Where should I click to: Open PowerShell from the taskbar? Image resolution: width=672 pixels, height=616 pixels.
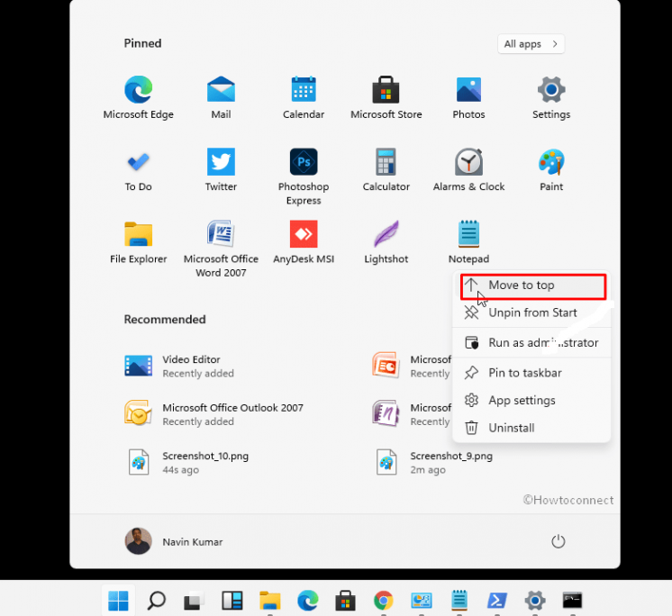496,600
